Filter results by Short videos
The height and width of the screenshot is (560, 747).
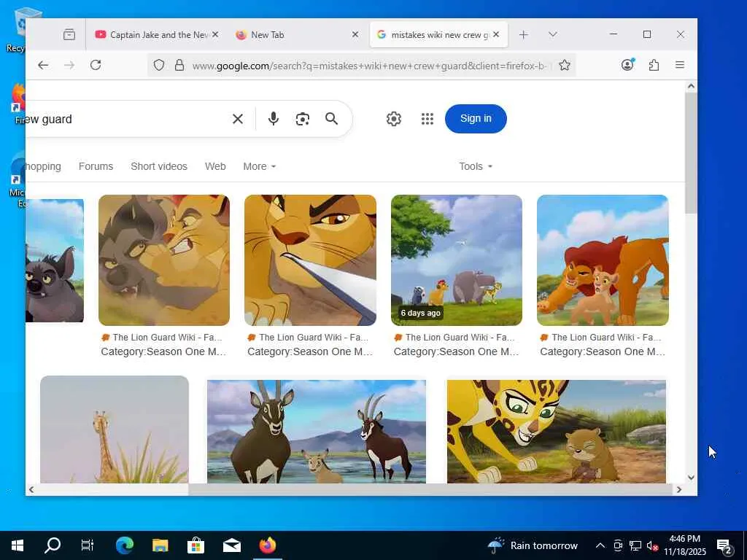[159, 166]
